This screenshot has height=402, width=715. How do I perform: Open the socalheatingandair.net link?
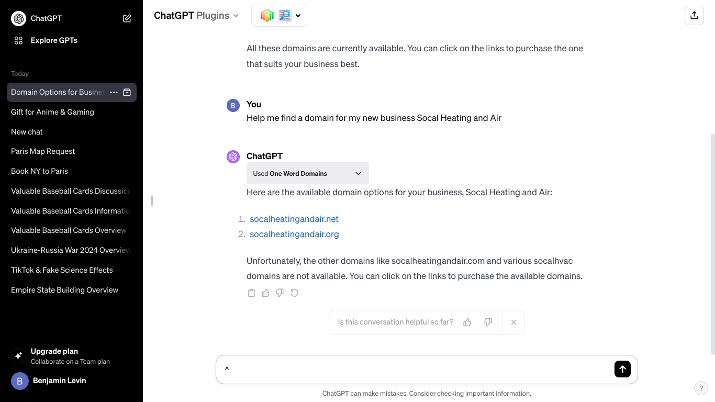[294, 219]
